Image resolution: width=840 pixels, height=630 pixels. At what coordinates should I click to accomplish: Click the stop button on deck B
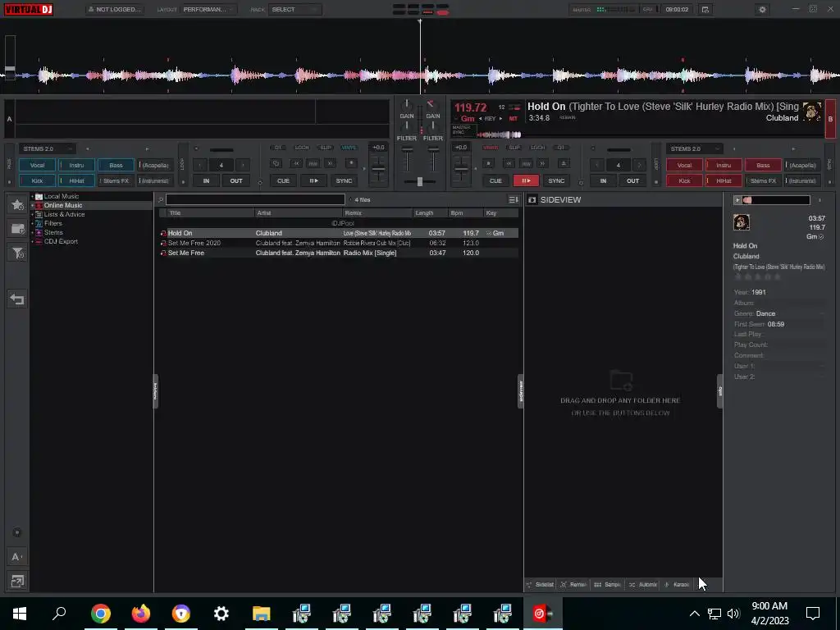click(488, 163)
